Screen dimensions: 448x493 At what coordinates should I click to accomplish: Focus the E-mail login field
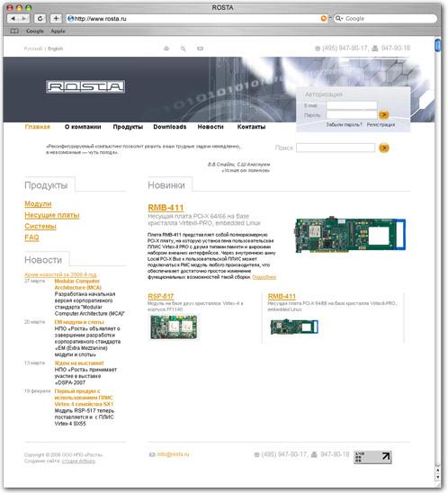(352, 105)
